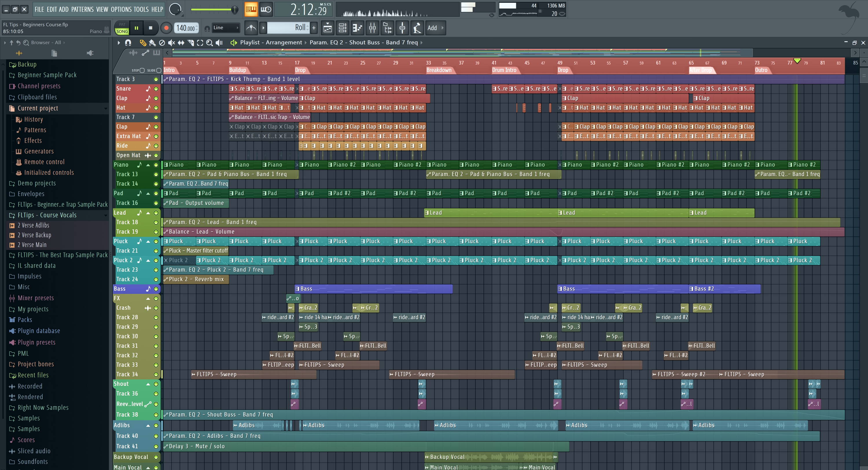The image size is (868, 470).
Task: Open Patterns in Current project tree
Action: point(35,130)
